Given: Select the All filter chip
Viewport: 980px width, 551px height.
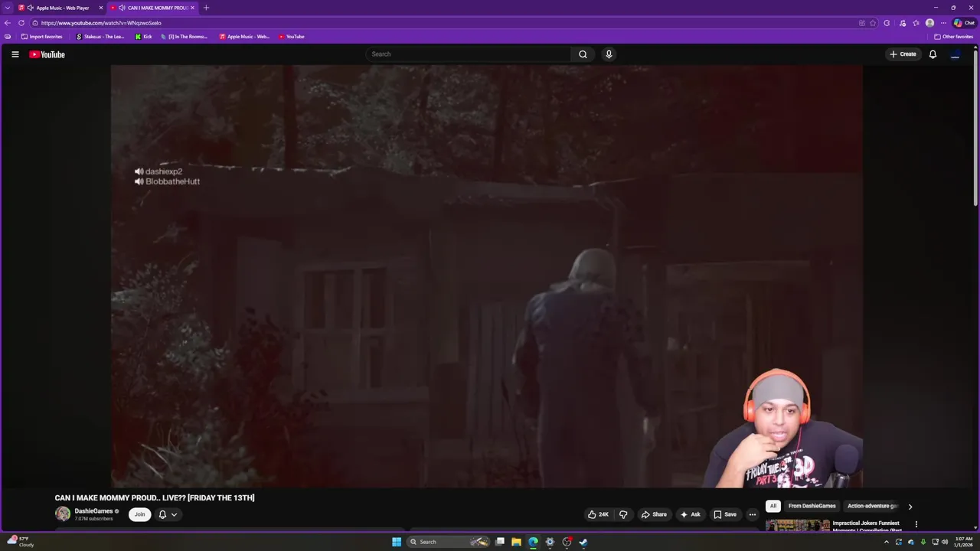Looking at the screenshot, I should pyautogui.click(x=773, y=506).
